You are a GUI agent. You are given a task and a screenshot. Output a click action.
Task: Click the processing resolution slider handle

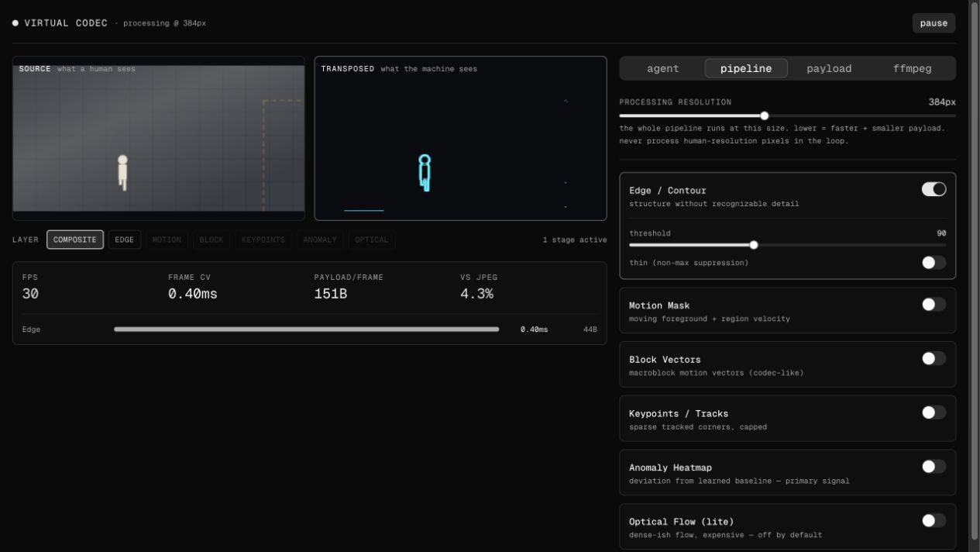point(765,116)
